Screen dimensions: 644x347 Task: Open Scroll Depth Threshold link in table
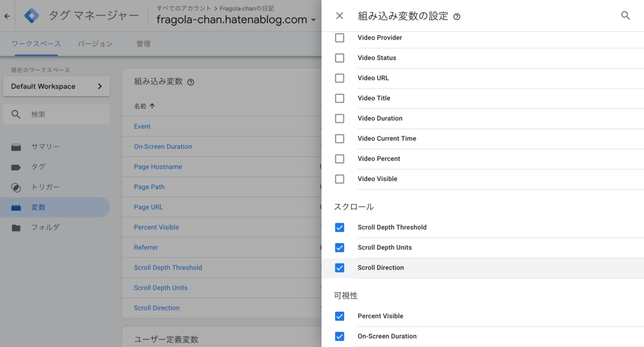pos(168,268)
